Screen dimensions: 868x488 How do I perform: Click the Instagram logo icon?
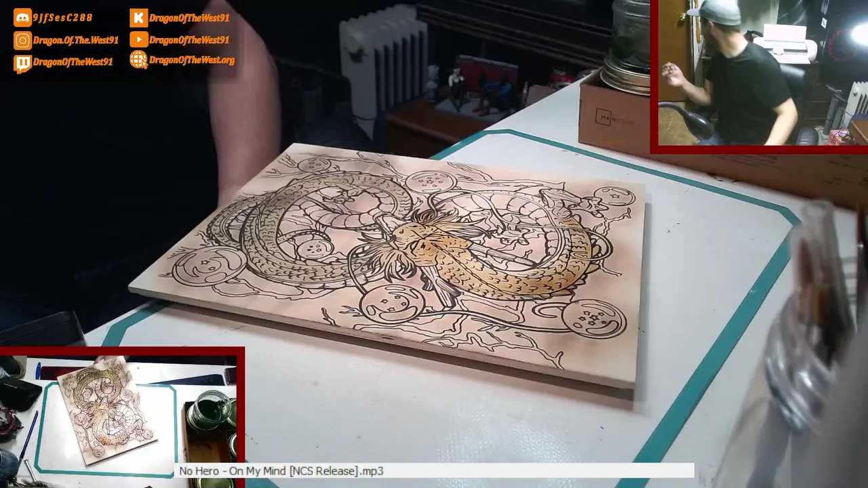(22, 41)
